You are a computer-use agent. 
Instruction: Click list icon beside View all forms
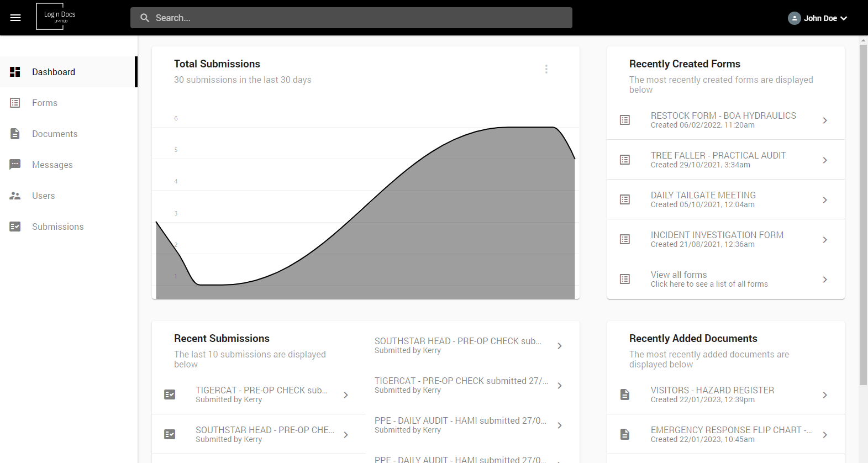625,279
